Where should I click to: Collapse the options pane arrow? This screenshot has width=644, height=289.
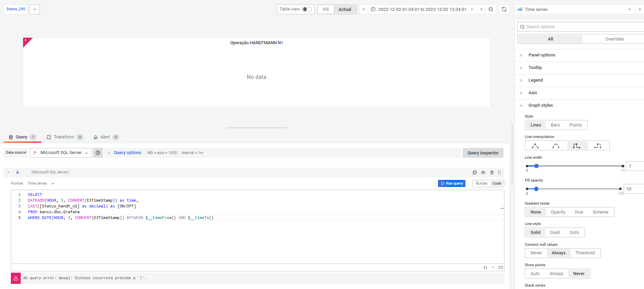(x=640, y=10)
